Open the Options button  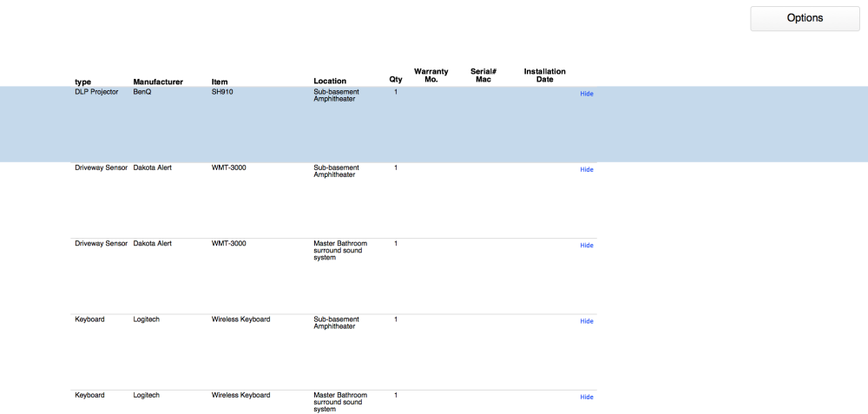point(805,18)
